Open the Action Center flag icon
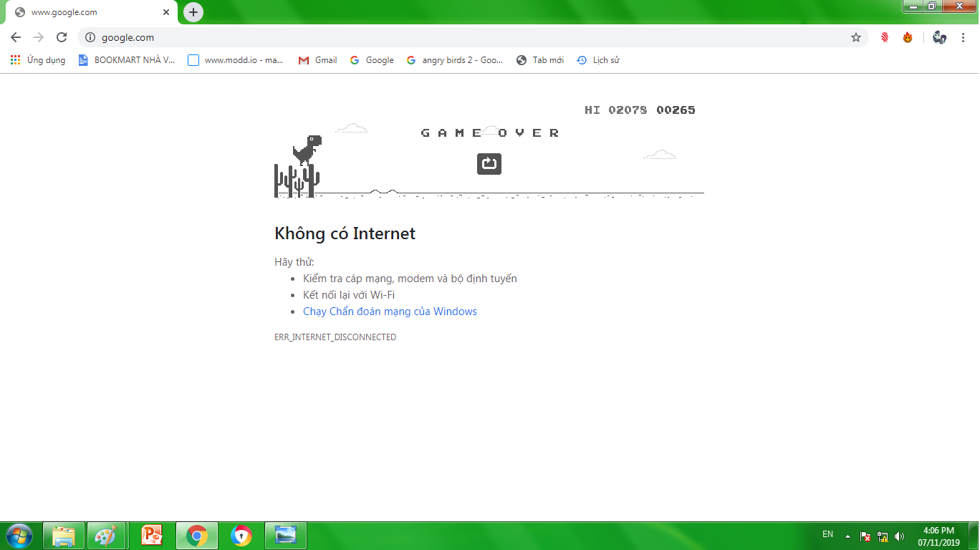 865,536
